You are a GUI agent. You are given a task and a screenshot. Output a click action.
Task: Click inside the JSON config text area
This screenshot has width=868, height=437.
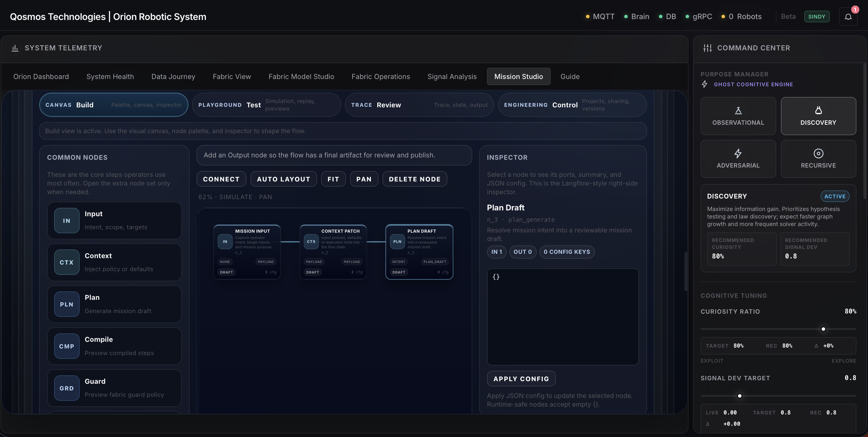pos(562,317)
